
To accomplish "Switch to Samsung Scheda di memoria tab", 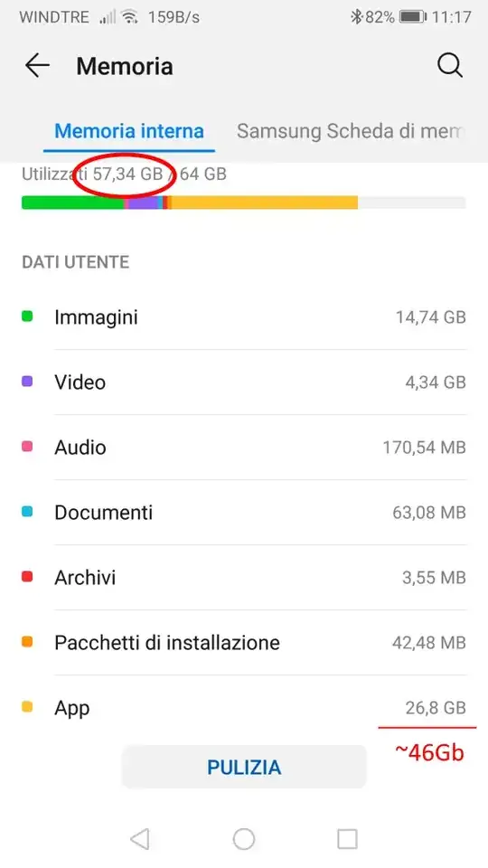I will (x=349, y=131).
